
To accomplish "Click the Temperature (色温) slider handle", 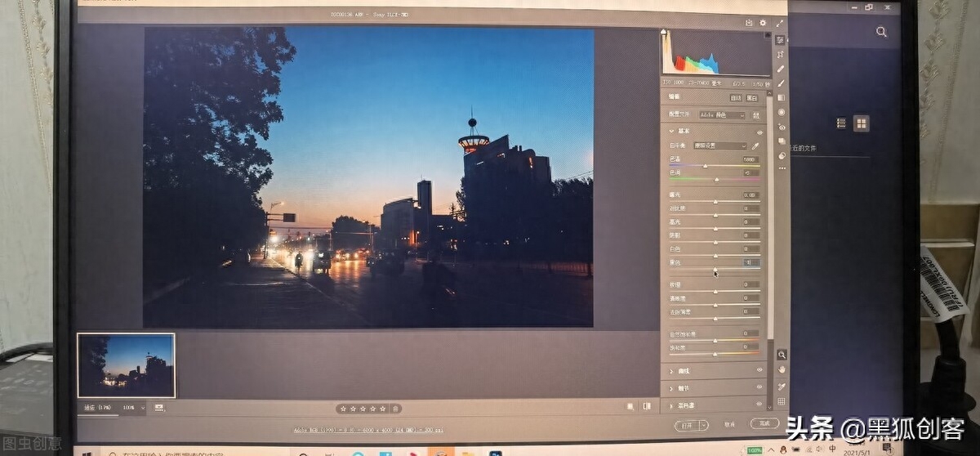I will (x=706, y=166).
